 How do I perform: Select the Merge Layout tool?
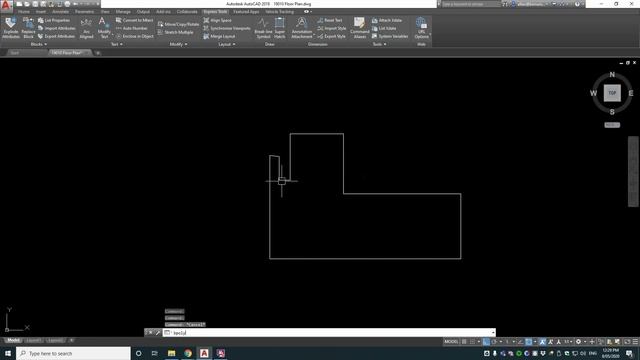219,36
